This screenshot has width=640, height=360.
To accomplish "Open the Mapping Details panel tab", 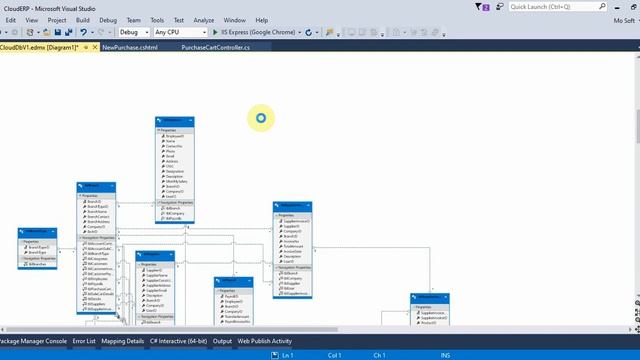I will tap(122, 341).
